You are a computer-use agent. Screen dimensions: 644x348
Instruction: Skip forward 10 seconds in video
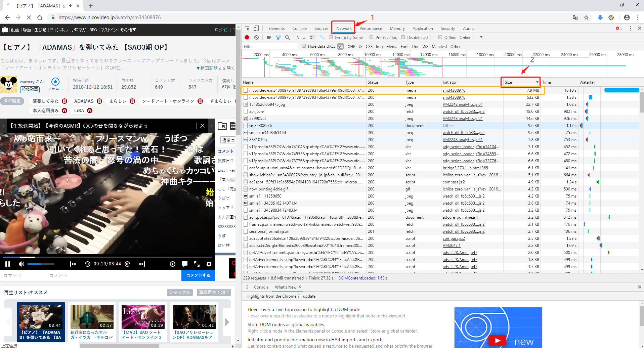pyautogui.click(x=128, y=264)
